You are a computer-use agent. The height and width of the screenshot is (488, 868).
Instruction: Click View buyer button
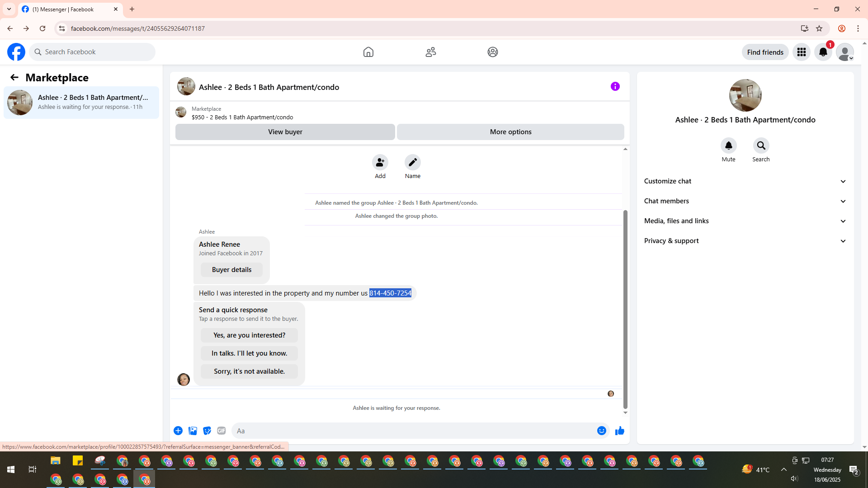tap(285, 132)
